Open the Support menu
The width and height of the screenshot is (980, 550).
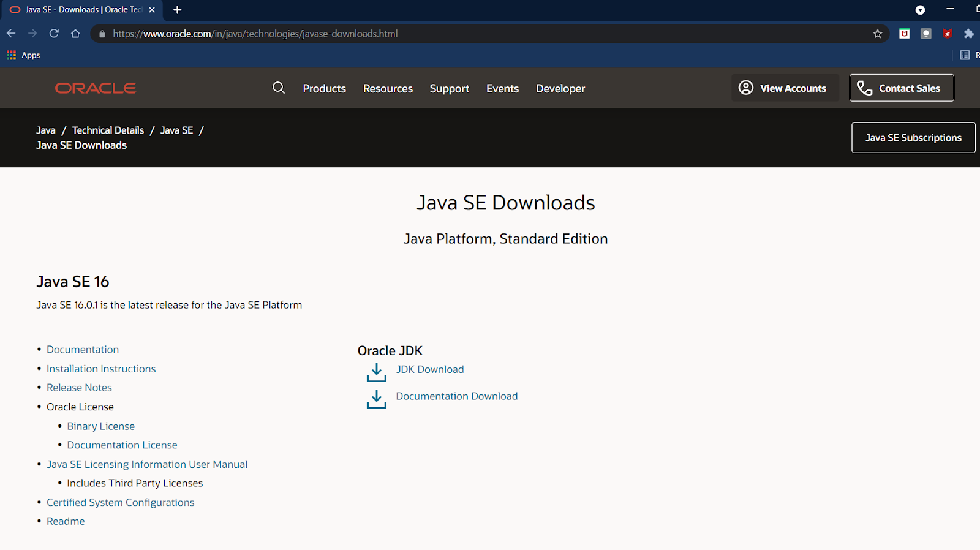point(450,88)
